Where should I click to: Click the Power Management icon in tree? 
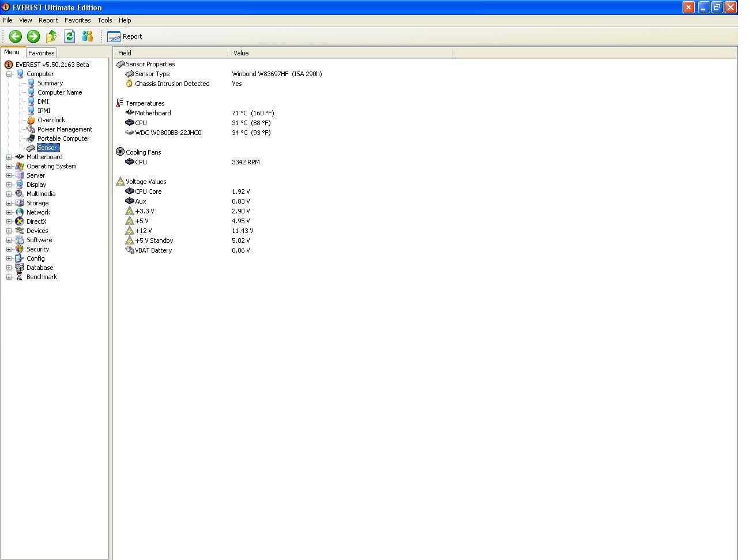pyautogui.click(x=31, y=129)
